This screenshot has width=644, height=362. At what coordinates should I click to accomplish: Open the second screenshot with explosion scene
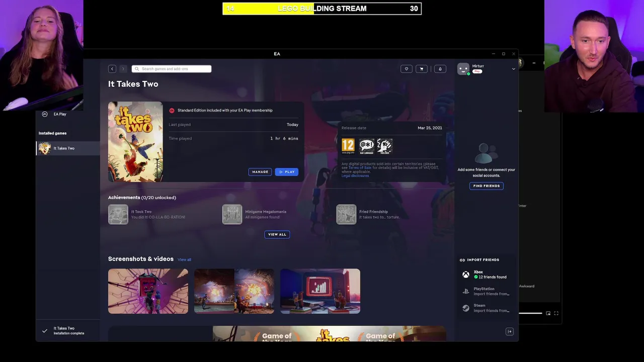coord(234,291)
